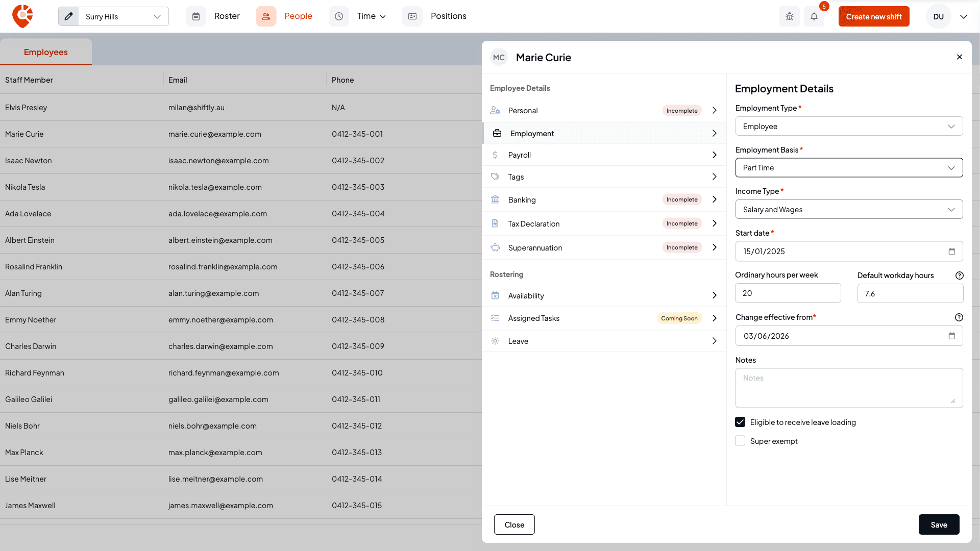Expand the Tax Declaration chevron

point(715,223)
